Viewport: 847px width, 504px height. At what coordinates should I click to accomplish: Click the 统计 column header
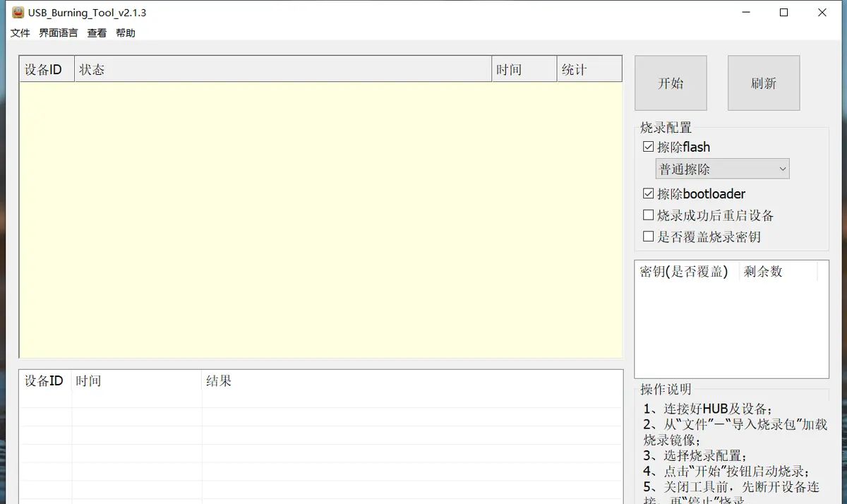(x=589, y=69)
